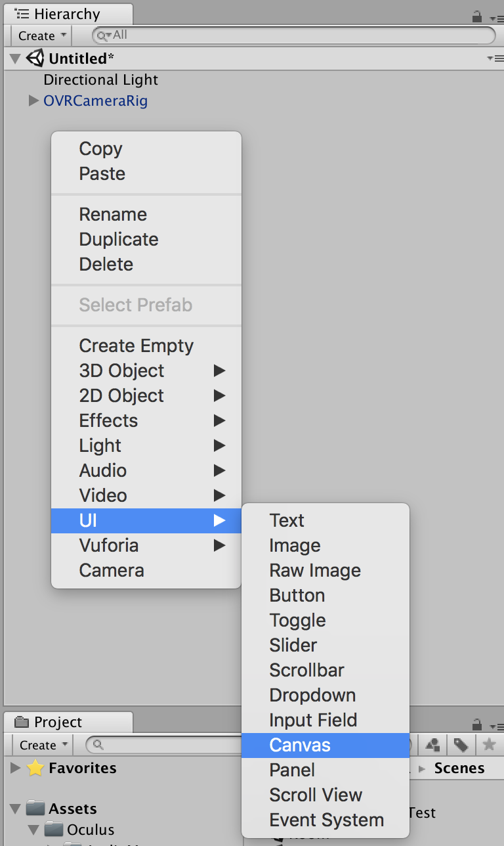Choose Create Empty in context menu
The image size is (504, 846).
[x=136, y=345]
